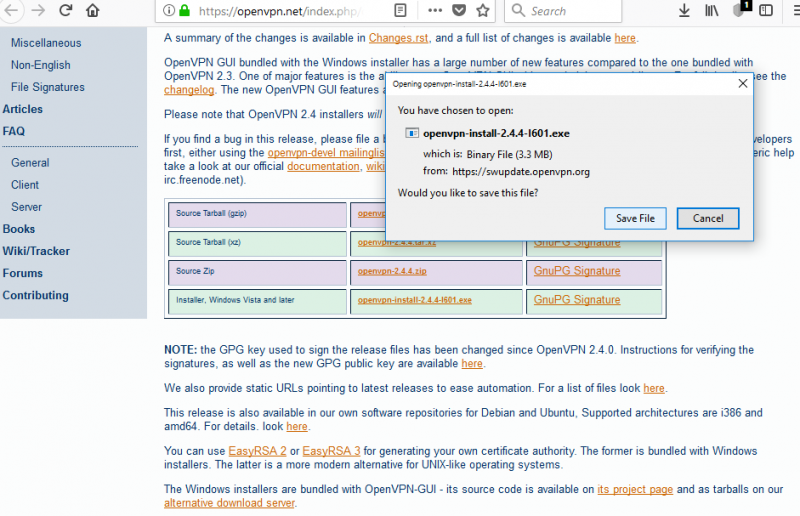Open the EasyRSA 2 link
The width and height of the screenshot is (800, 516).
[x=257, y=451]
